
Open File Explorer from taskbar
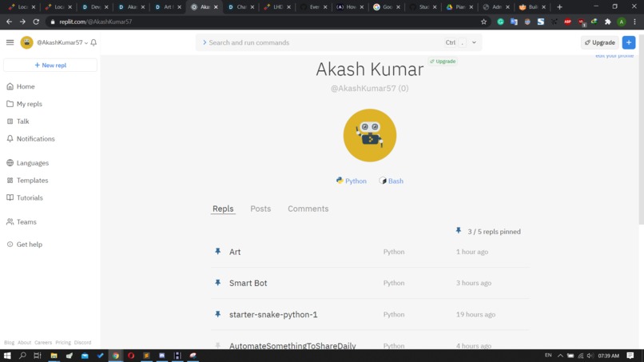[54, 356]
